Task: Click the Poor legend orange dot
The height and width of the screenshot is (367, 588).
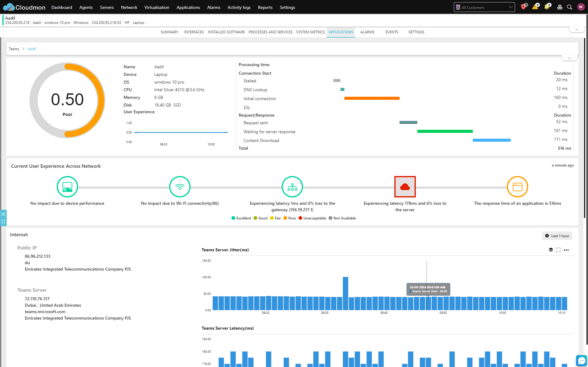Action: click(285, 218)
